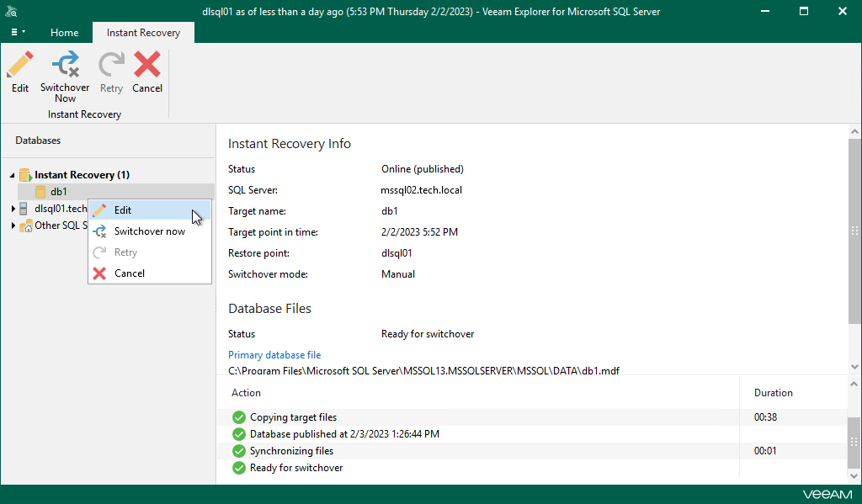The image size is (862, 504).
Task: Select the Instant Recovery ribbon tab
Action: coord(143,33)
